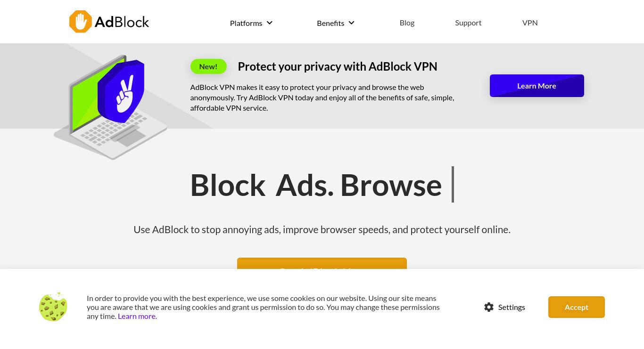Click the Protect your privacy headline
Screen dimensions: 644x349
click(x=338, y=66)
